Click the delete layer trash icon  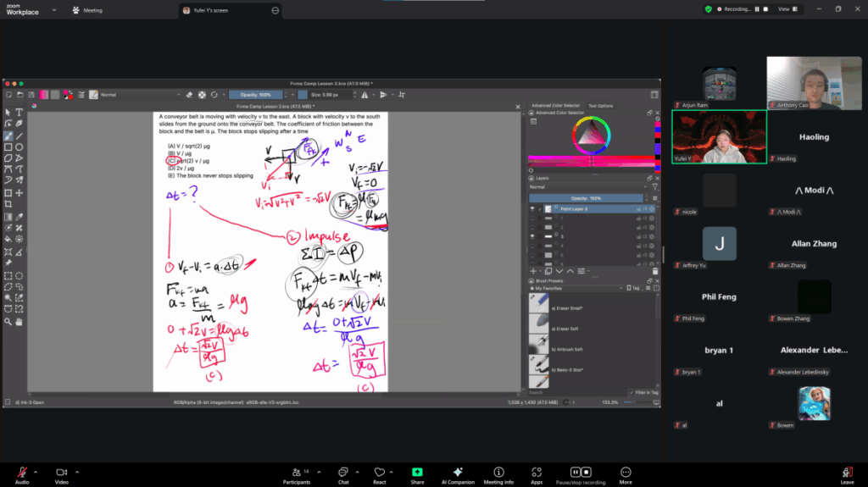coord(654,271)
